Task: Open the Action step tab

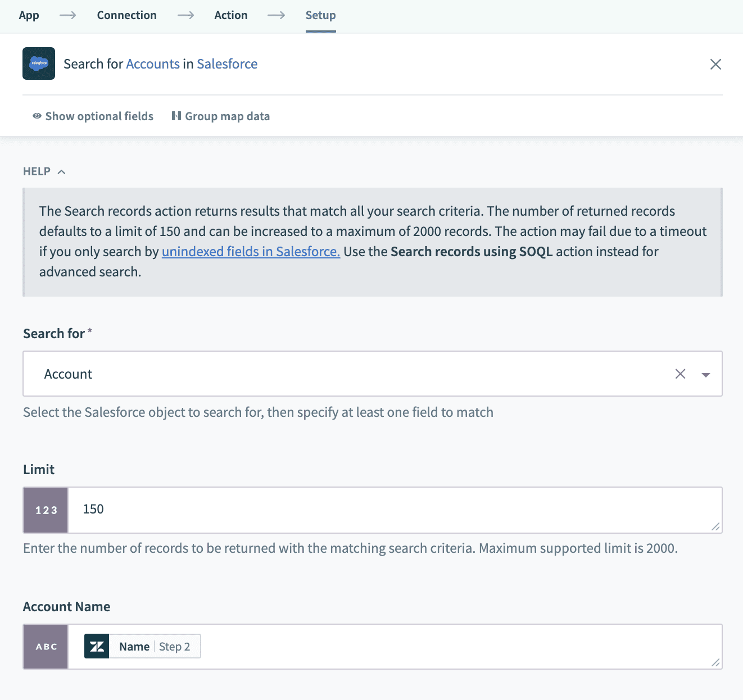Action: (x=230, y=15)
